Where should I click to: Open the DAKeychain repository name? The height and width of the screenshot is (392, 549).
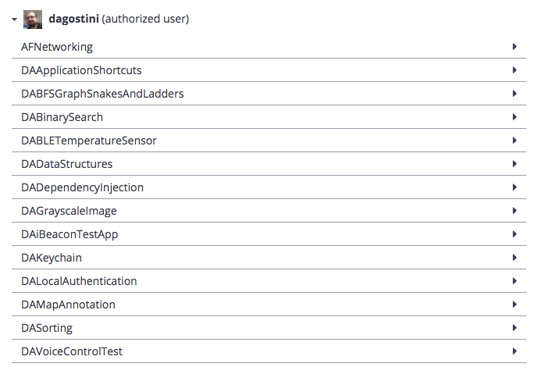click(x=52, y=258)
